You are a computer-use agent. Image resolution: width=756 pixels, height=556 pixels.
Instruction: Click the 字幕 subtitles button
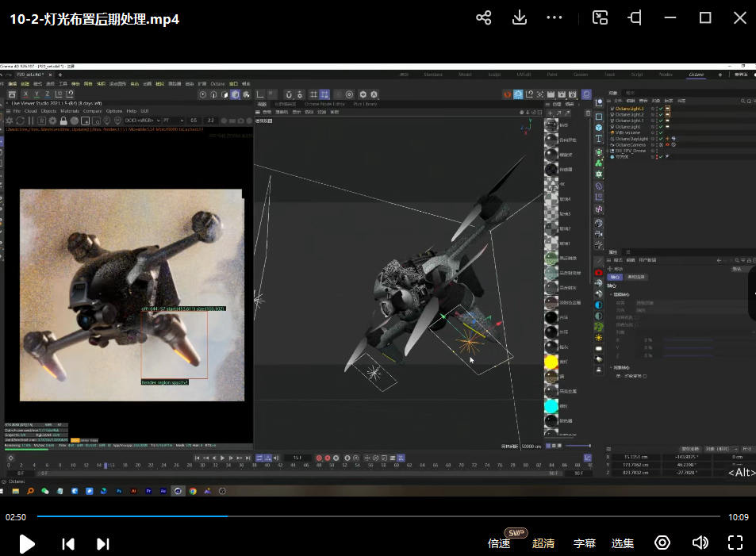click(585, 543)
